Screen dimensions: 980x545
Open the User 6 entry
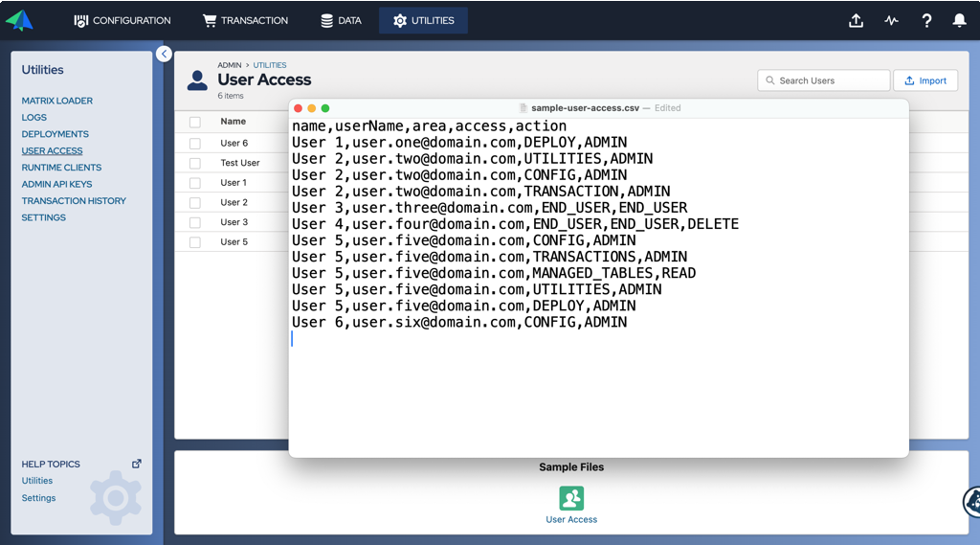point(234,144)
